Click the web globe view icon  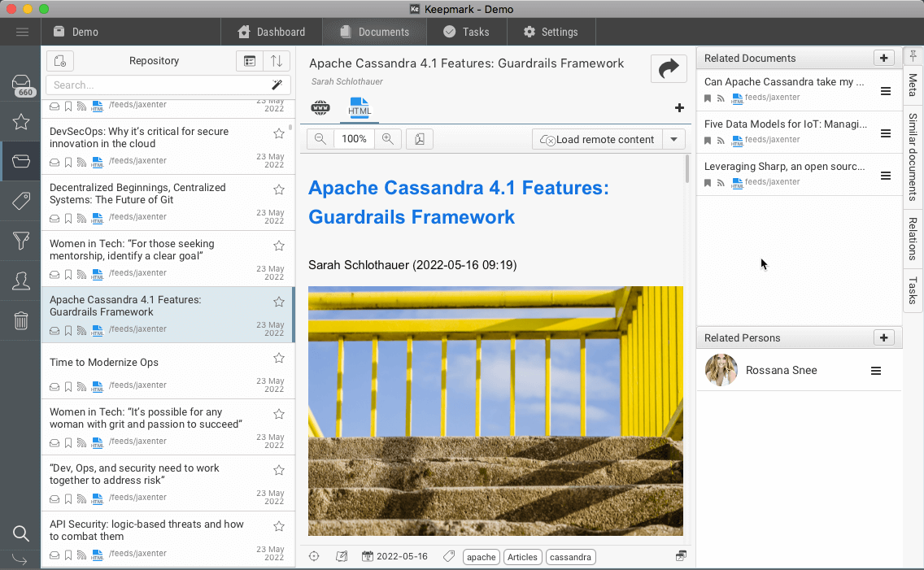click(321, 108)
